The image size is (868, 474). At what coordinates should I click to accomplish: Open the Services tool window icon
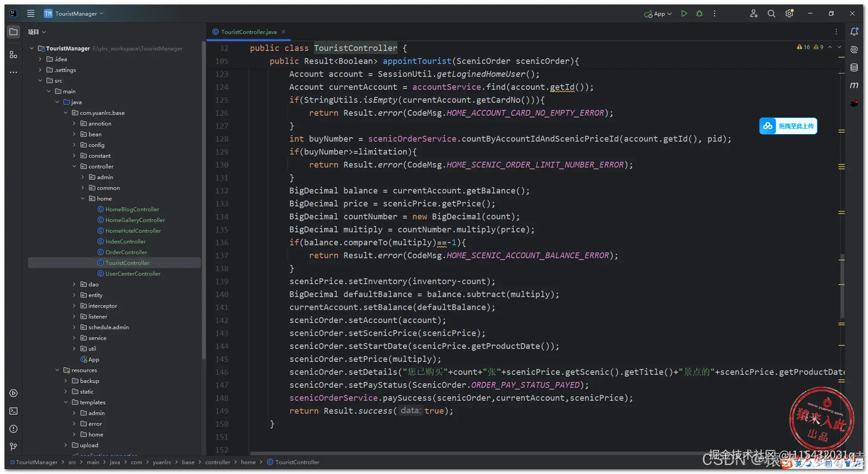(13, 393)
